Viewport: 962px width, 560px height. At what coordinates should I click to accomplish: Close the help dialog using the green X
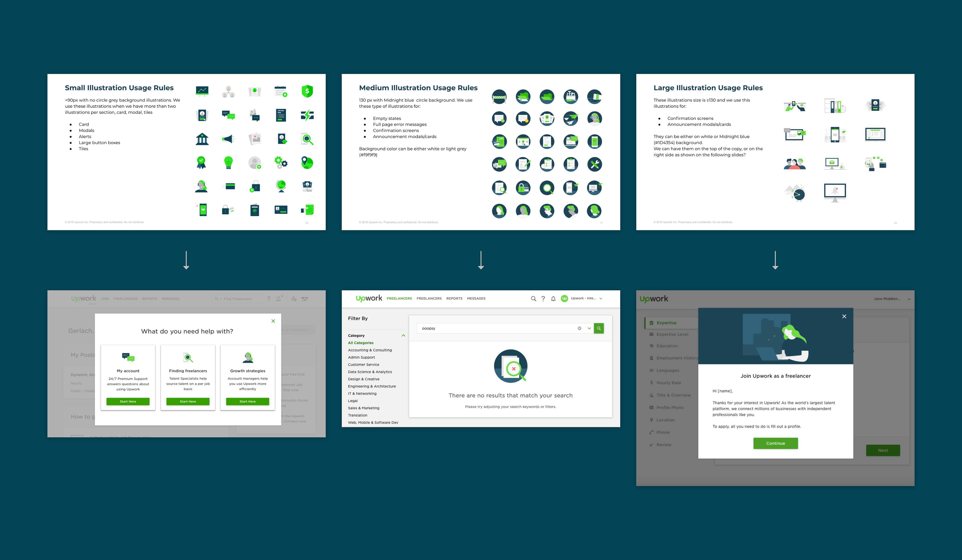tap(273, 321)
